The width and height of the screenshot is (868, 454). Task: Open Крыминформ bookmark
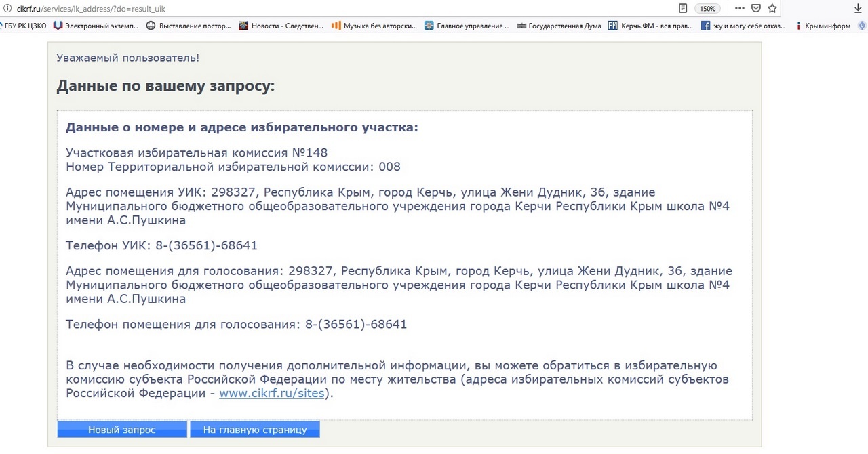coord(825,26)
